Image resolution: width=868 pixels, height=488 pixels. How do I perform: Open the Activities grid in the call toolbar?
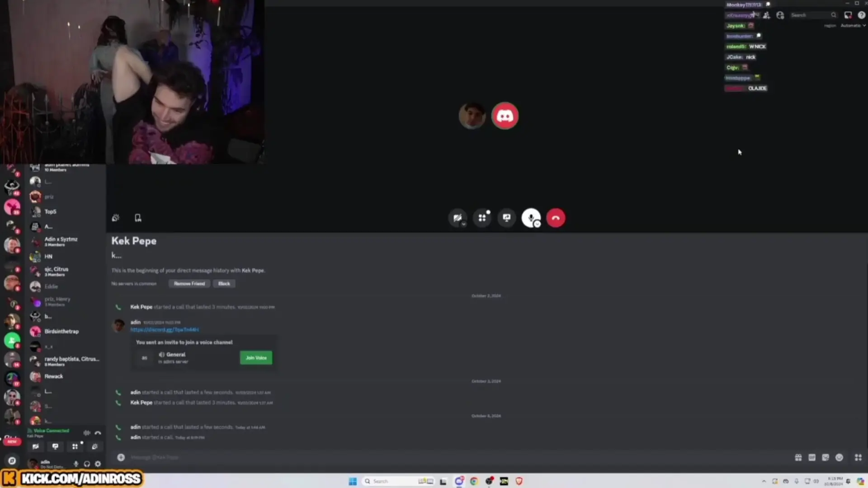click(482, 218)
